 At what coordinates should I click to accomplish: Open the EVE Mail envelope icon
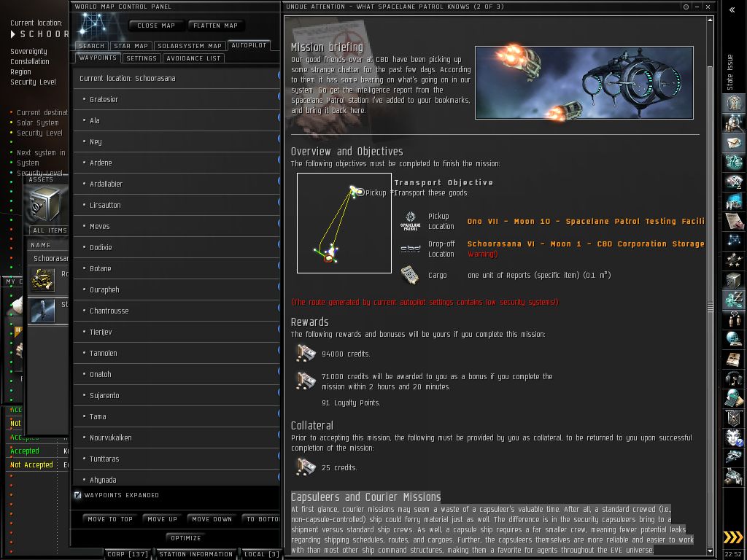pos(734,142)
